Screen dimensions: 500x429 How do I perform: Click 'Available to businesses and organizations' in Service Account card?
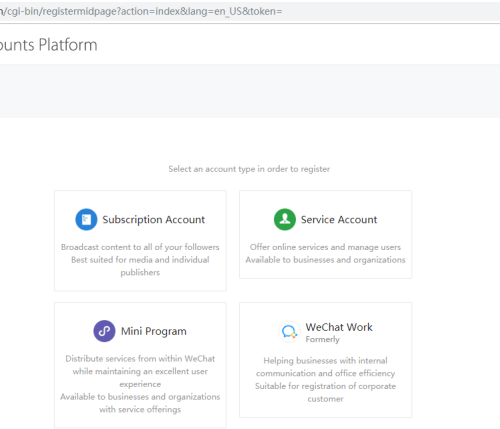click(325, 260)
